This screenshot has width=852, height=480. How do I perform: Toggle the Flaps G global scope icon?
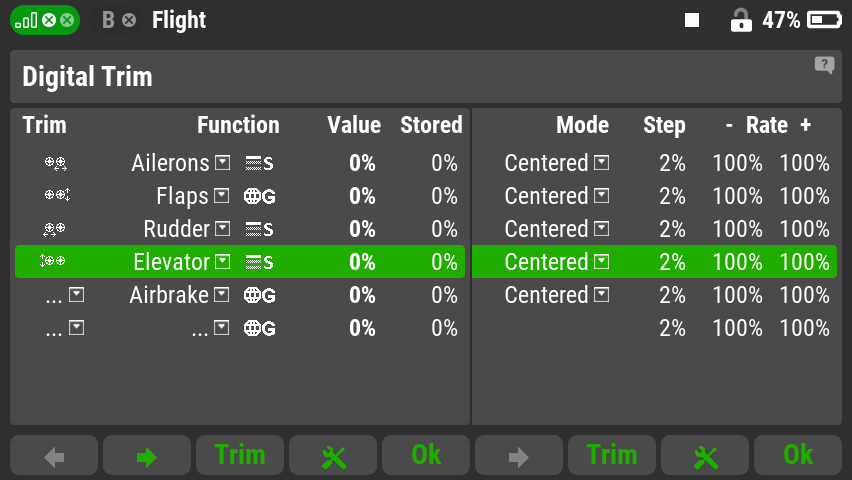pyautogui.click(x=259, y=196)
